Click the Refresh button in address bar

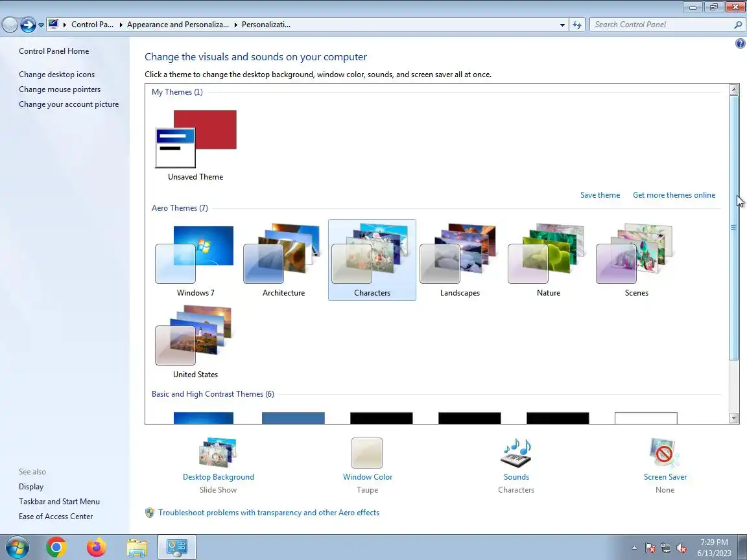click(577, 25)
